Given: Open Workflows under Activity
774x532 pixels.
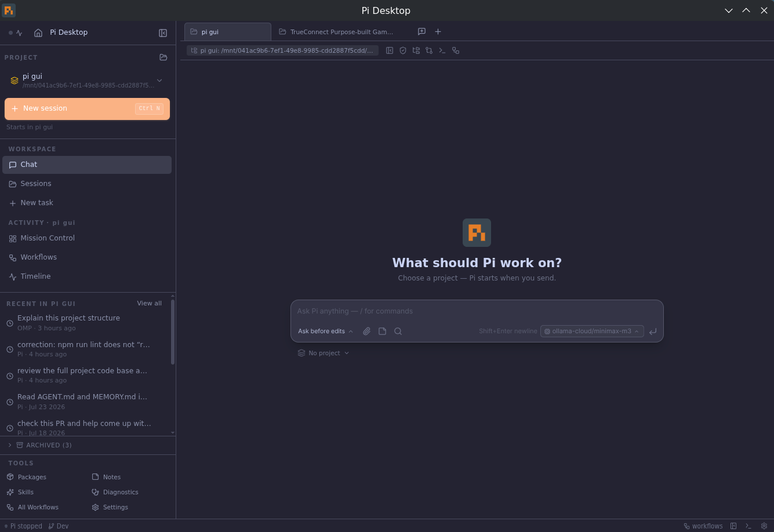Looking at the screenshot, I should coord(87,257).
